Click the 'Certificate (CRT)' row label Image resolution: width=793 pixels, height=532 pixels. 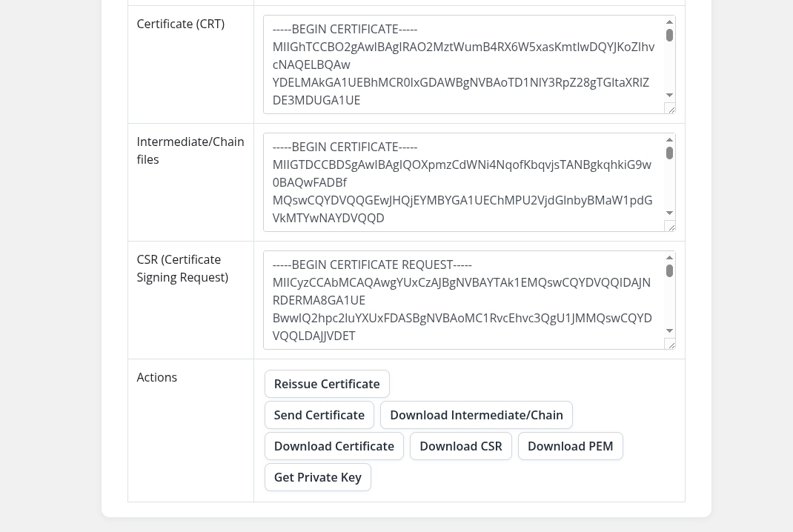pos(181,24)
